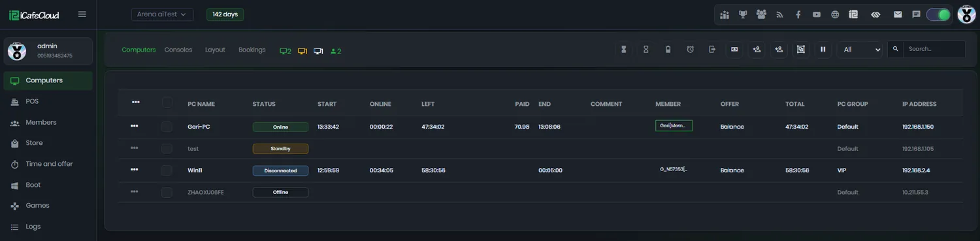Viewport: 980px width, 241px height.
Task: Check the select-all checkbox in table header
Action: [x=167, y=102]
